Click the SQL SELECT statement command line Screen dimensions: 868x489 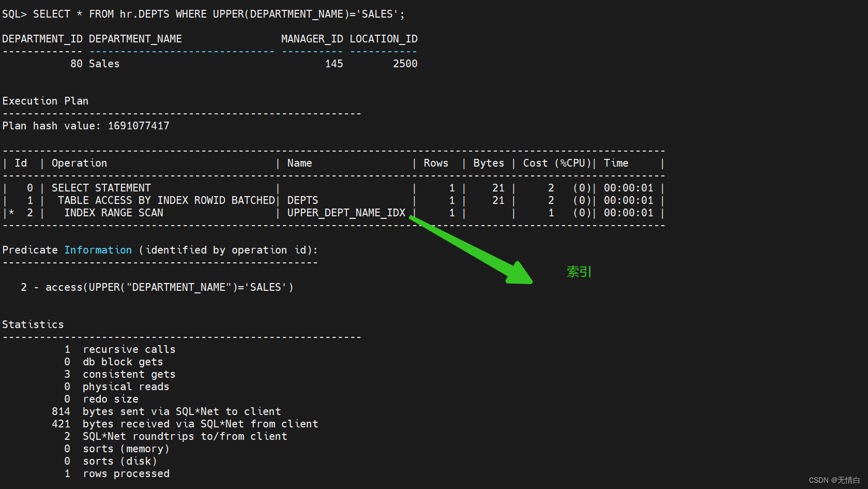[204, 14]
